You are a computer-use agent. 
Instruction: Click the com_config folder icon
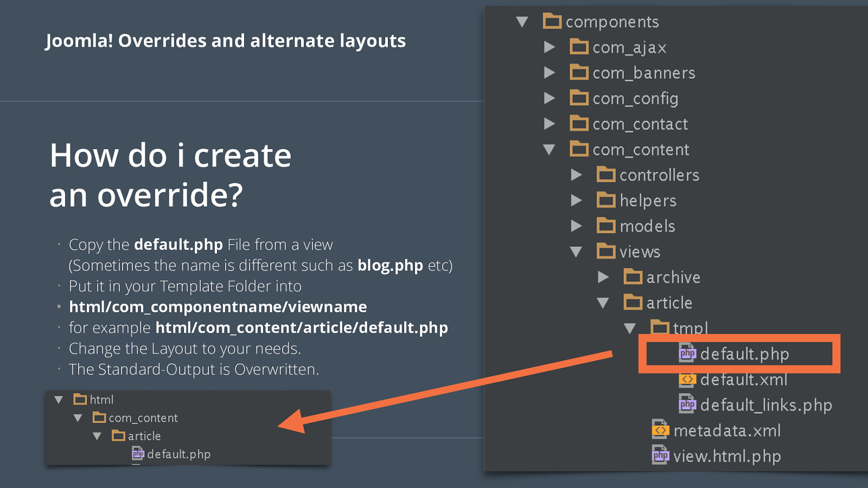(579, 98)
